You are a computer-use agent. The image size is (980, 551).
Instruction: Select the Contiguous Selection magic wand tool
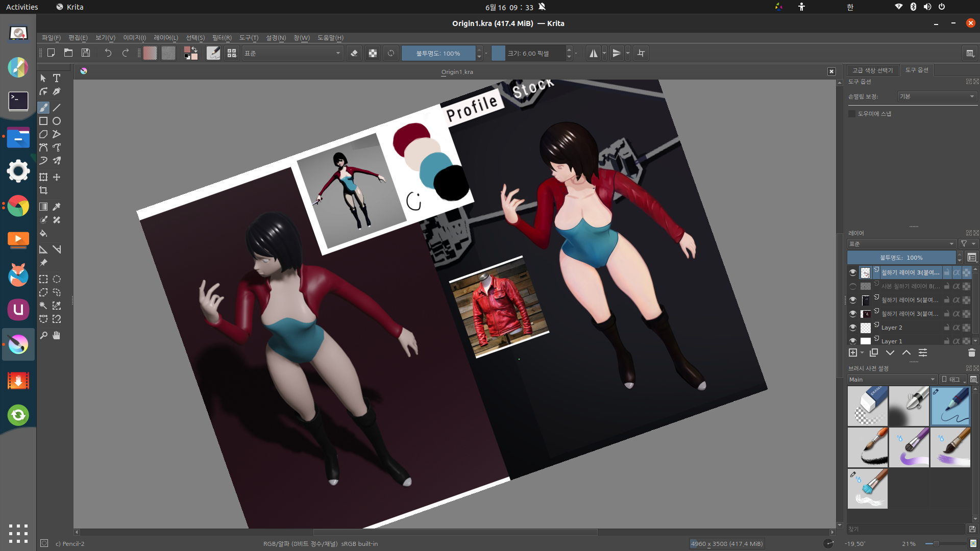[43, 306]
